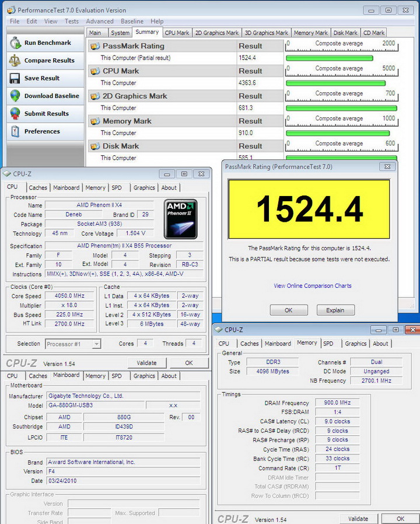Click Explain in the PassMark Rating dialog
This screenshot has width=420, height=524.
pos(335,310)
